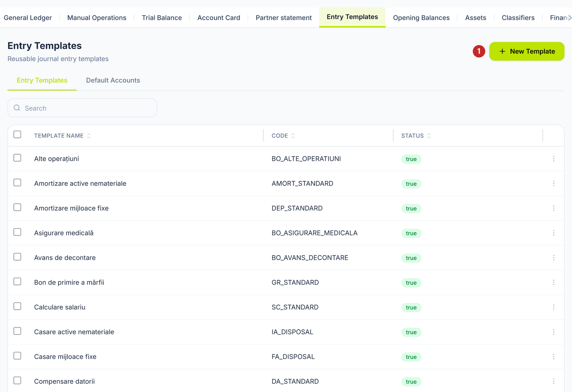572x392 pixels.
Task: Open the General Ledger tab
Action: click(x=28, y=18)
